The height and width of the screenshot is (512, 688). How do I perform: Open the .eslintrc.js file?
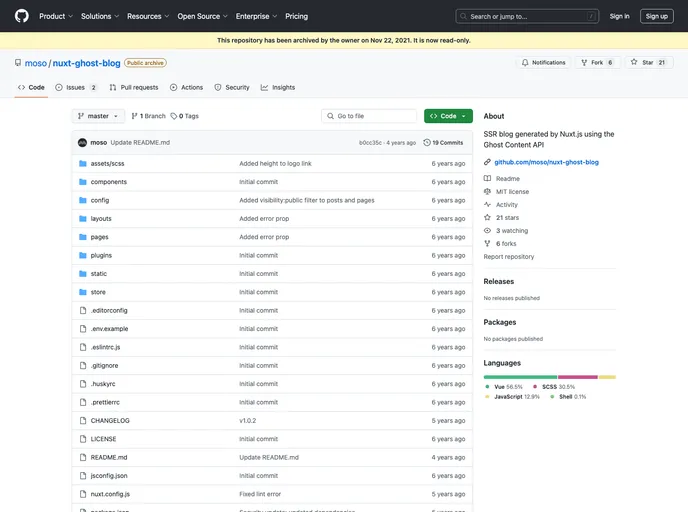click(105, 347)
